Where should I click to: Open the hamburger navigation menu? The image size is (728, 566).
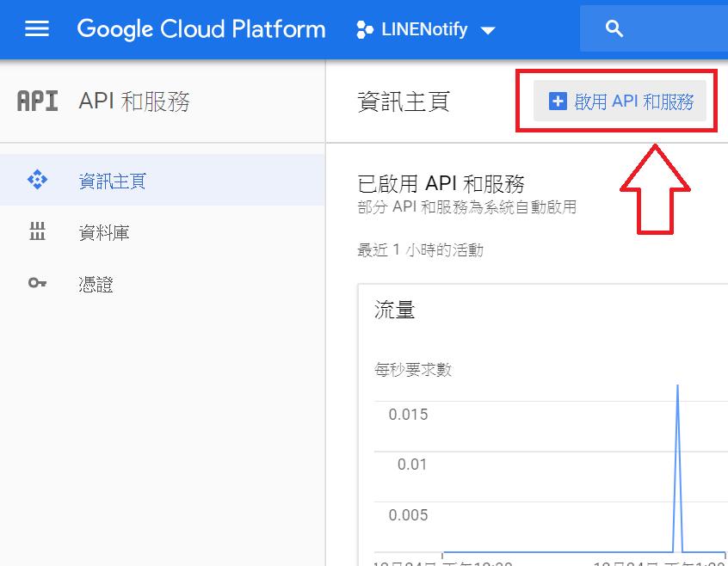(37, 28)
